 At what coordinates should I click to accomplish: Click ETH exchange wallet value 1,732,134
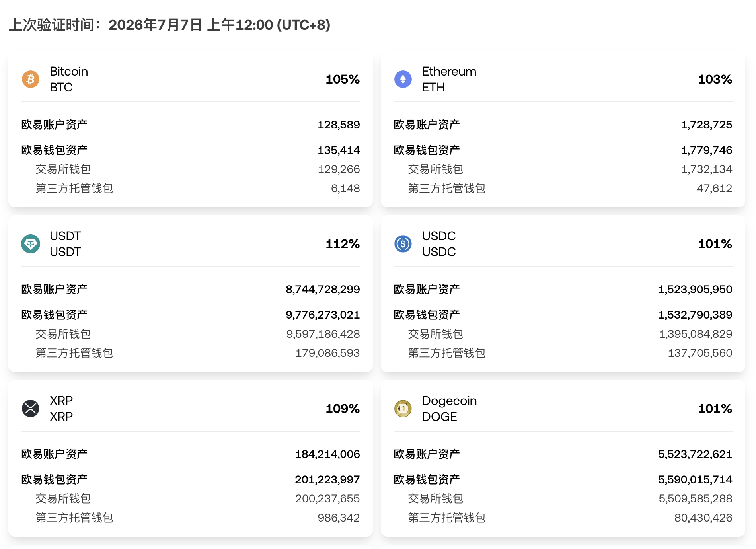707,169
